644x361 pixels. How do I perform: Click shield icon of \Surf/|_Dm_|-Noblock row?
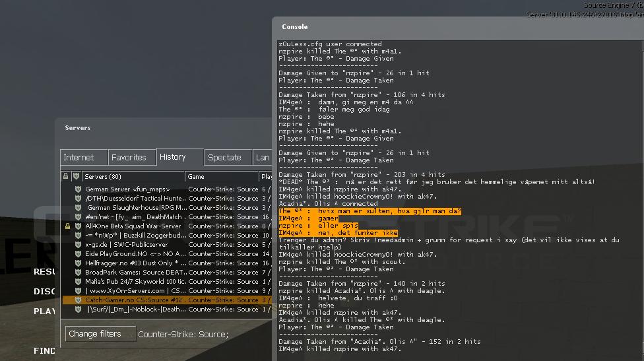coord(78,310)
